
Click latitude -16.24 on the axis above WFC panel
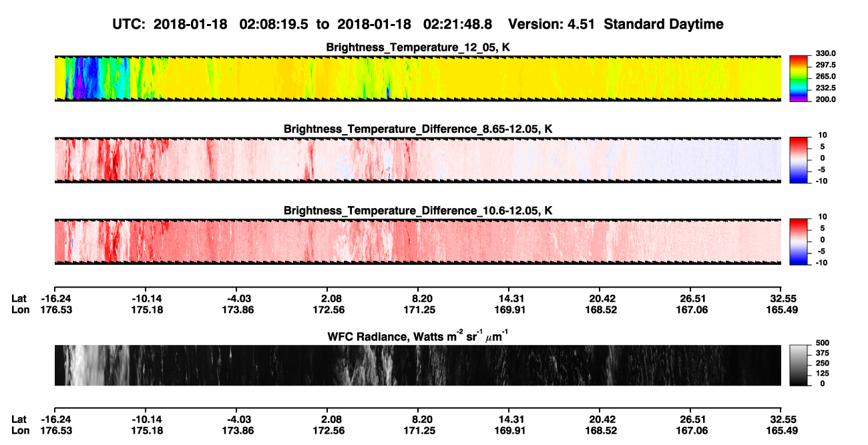point(55,299)
